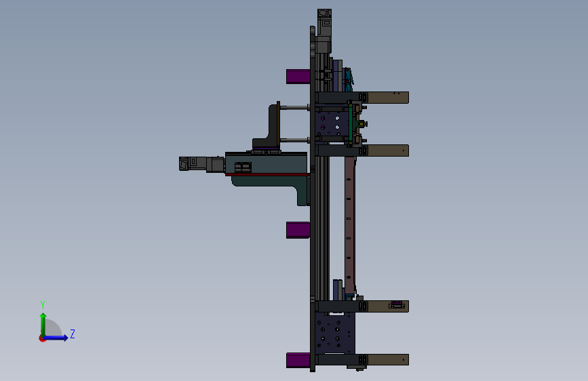Select the horizontal servo motor at the model's left end
This screenshot has width=588, height=381.
coord(201,164)
